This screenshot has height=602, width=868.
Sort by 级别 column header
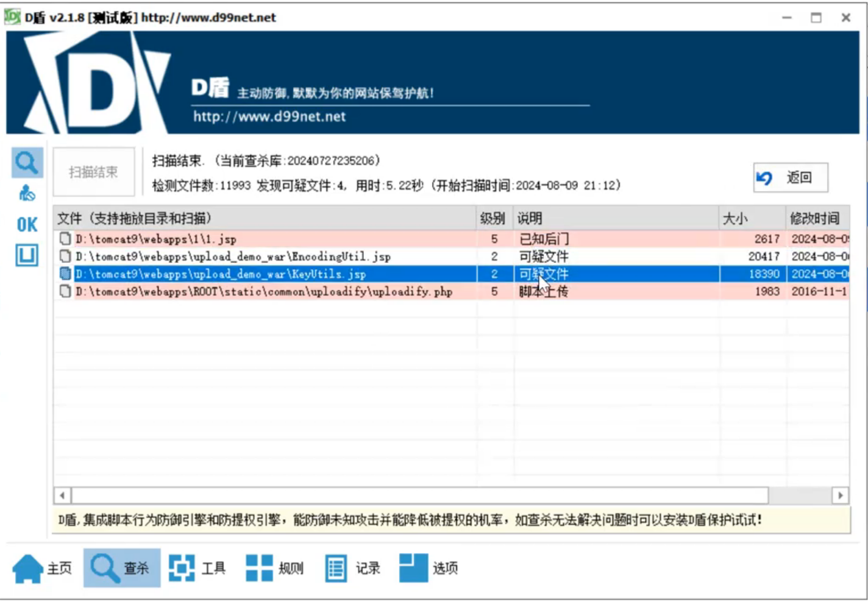[493, 218]
